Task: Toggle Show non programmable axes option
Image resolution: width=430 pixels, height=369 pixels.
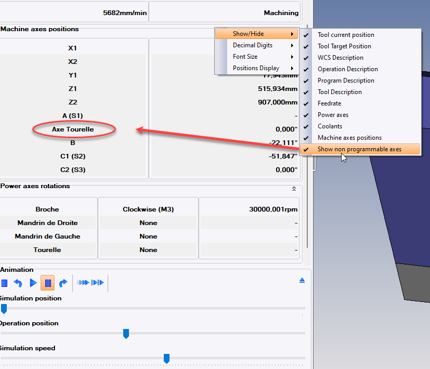Action: point(361,149)
